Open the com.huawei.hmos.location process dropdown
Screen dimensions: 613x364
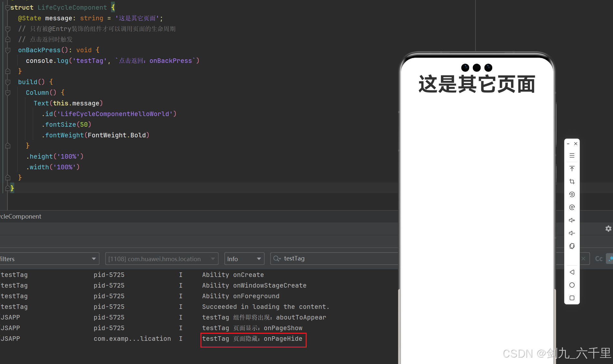[x=162, y=259]
